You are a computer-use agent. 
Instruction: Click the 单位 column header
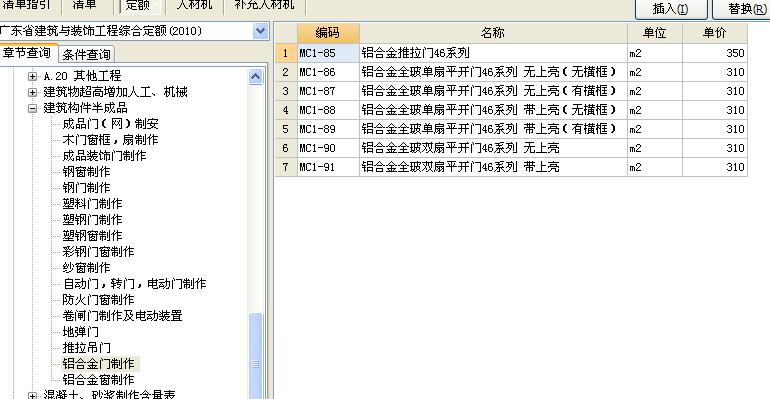click(x=655, y=33)
